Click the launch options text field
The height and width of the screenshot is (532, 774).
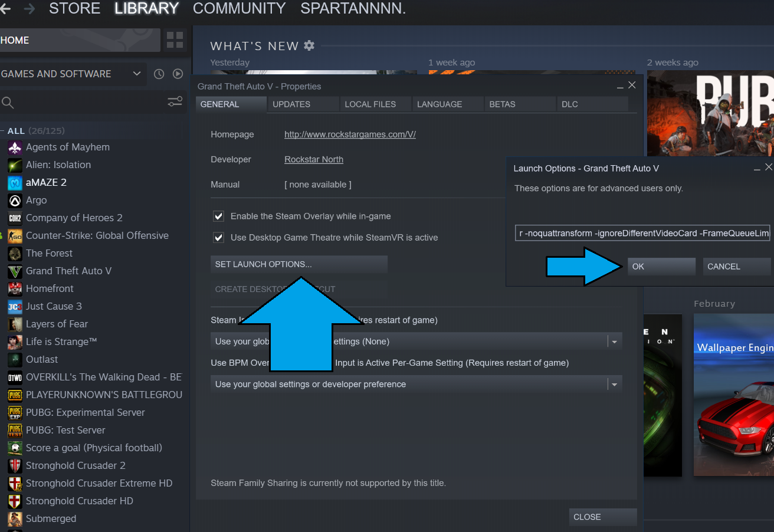[643, 234]
